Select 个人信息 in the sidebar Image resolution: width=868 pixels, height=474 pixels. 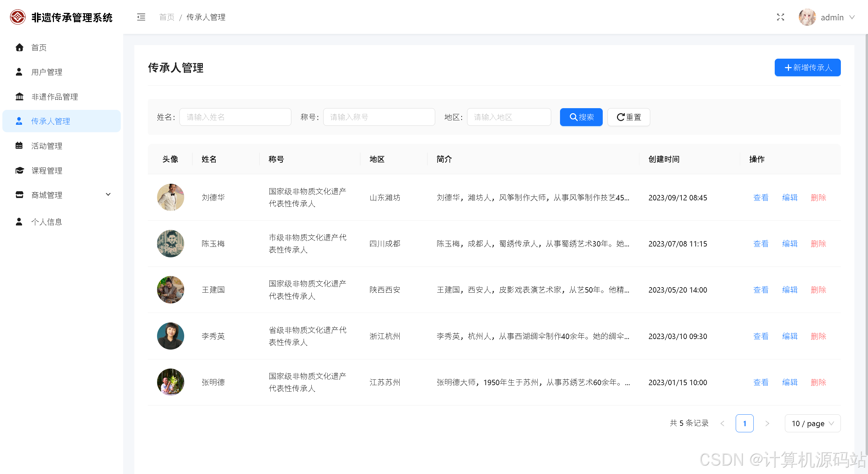[x=46, y=222]
